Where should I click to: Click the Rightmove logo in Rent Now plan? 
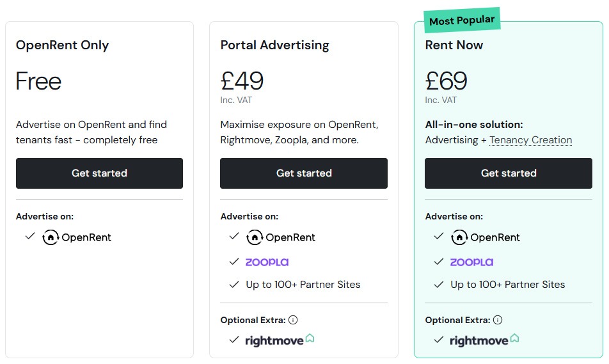click(484, 340)
